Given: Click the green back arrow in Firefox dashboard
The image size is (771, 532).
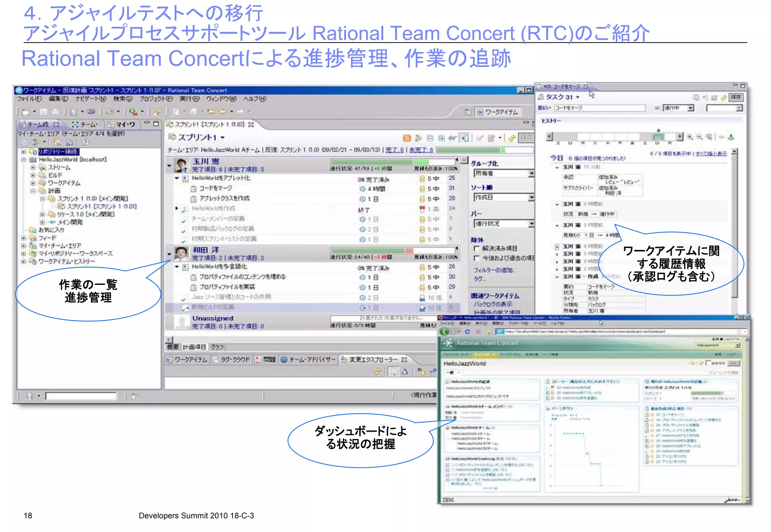Looking at the screenshot, I should pos(445,331).
